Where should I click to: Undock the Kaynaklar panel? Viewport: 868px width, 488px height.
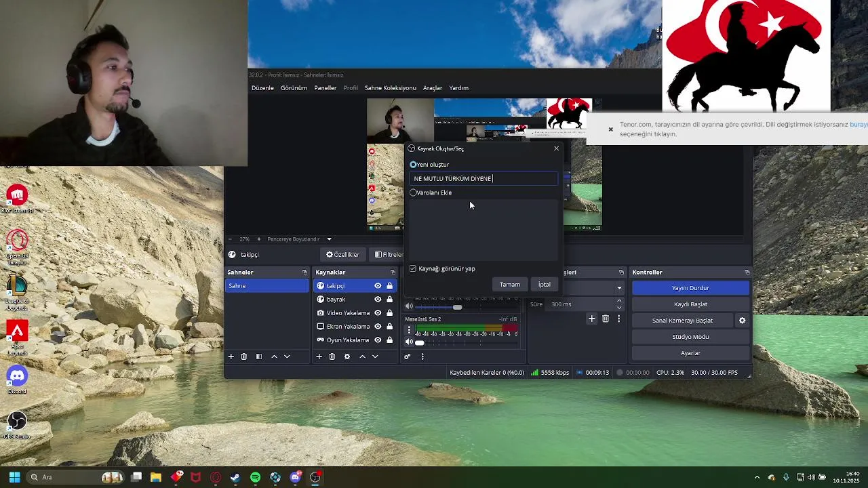tap(393, 272)
